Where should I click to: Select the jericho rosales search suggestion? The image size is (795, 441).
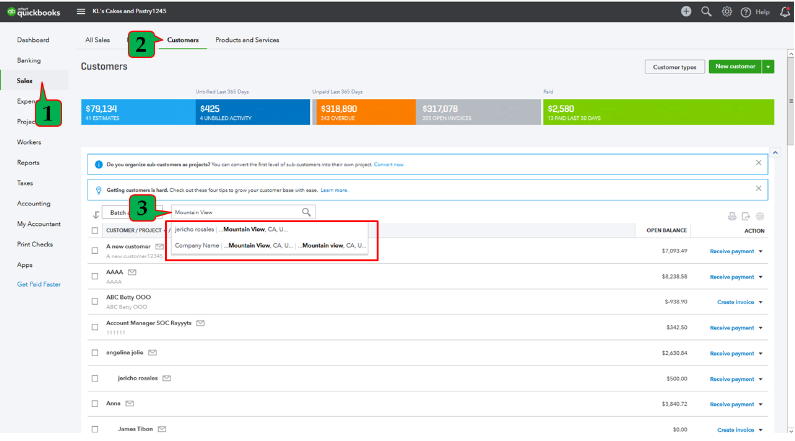pos(267,230)
